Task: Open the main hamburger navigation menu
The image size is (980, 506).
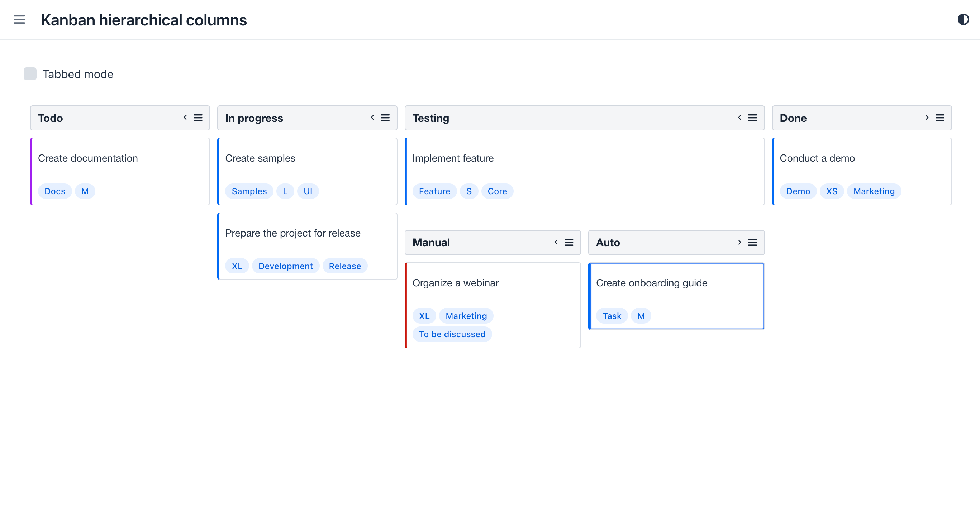Action: pyautogui.click(x=19, y=19)
